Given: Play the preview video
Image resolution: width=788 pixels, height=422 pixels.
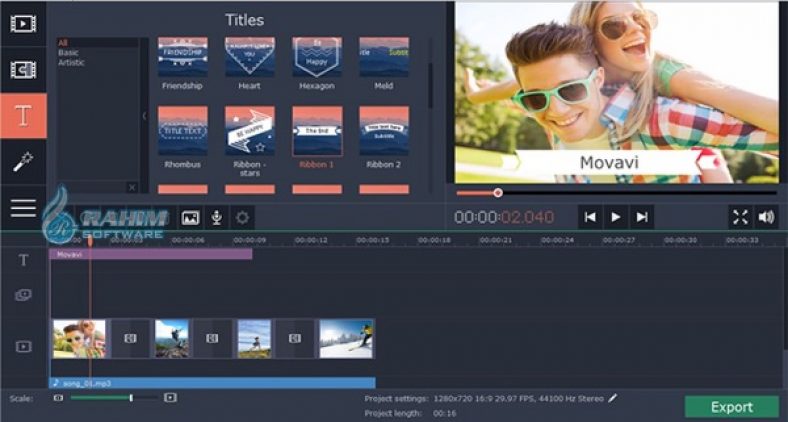Looking at the screenshot, I should coord(616,217).
